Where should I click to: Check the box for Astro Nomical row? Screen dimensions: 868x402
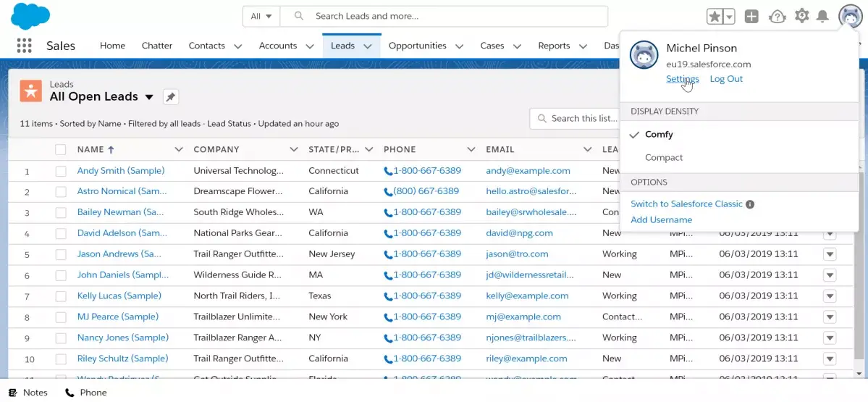pyautogui.click(x=61, y=192)
